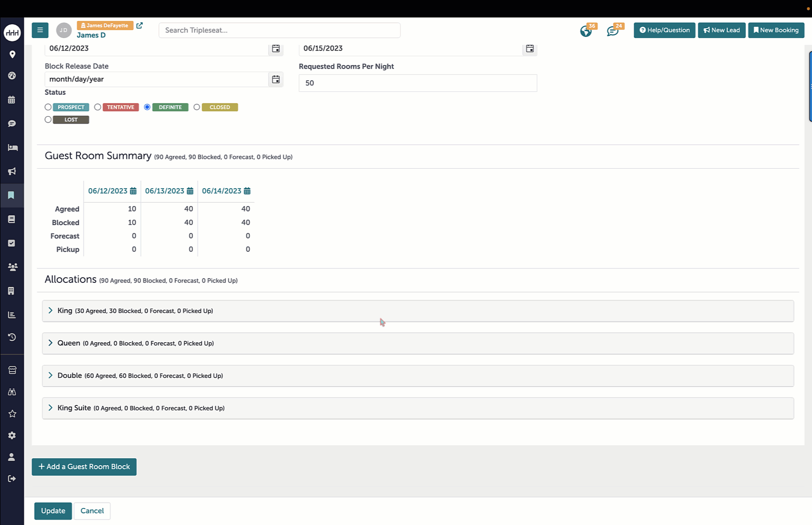Select the Tentative status radio button
The height and width of the screenshot is (525, 812).
coord(98,107)
